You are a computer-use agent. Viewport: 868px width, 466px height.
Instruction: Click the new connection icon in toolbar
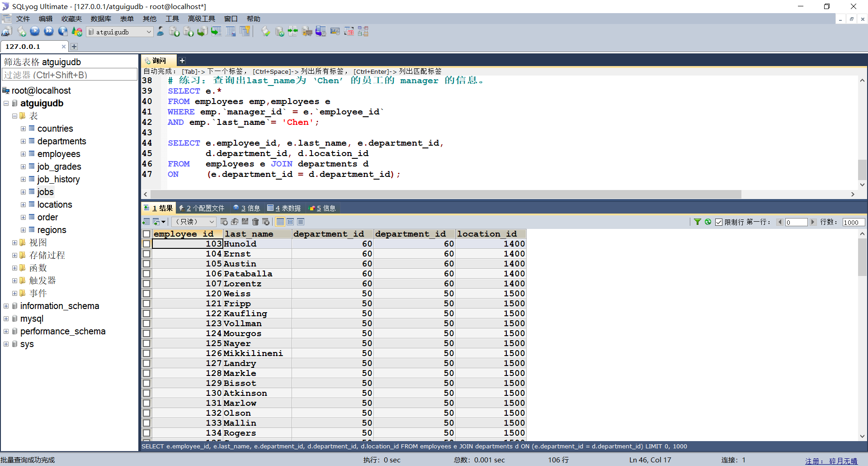coord(7,32)
